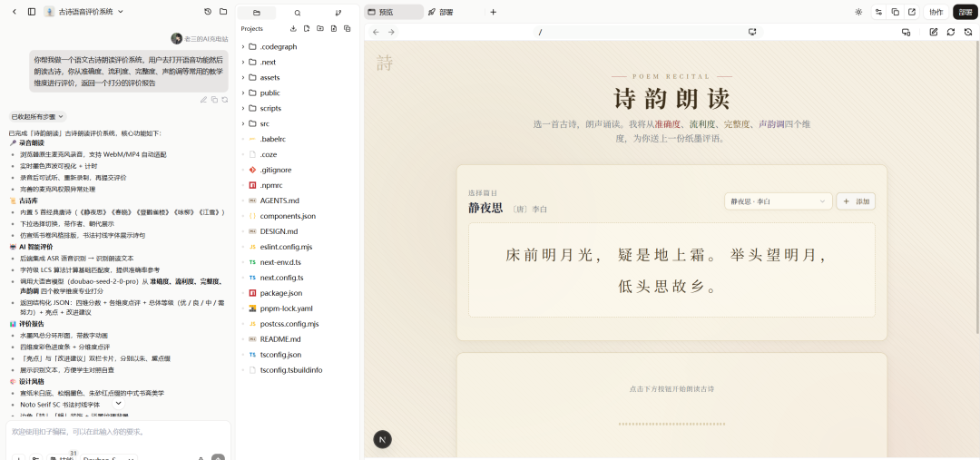Add a new tab with plus icon
The height and width of the screenshot is (460, 980).
pyautogui.click(x=493, y=12)
